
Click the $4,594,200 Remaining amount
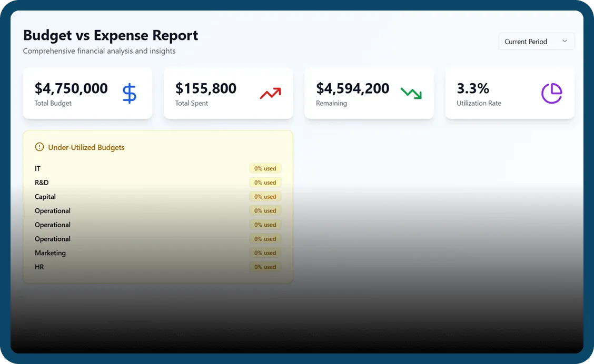[352, 88]
